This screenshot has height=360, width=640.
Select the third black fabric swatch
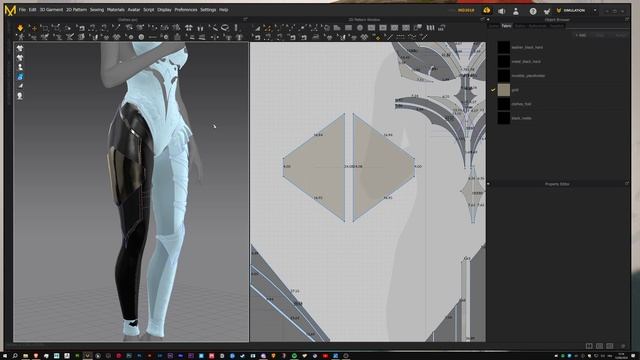[504, 76]
